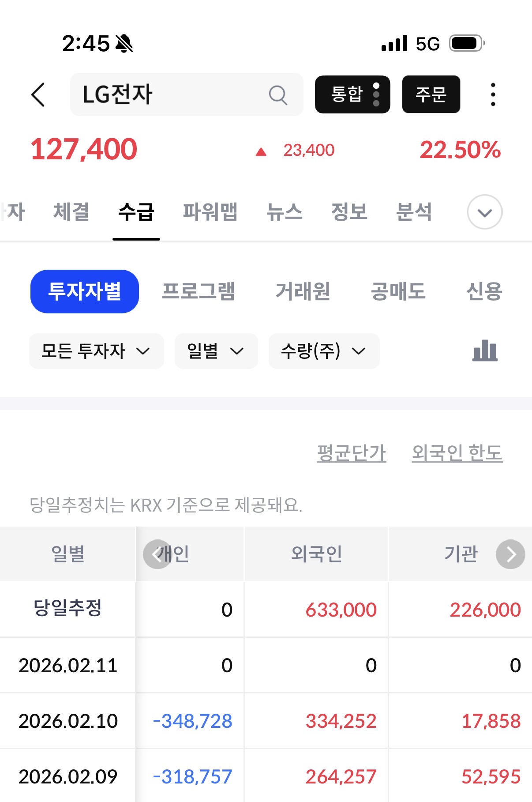Image resolution: width=532 pixels, height=802 pixels.
Task: Select the 투자자별 filter pill
Action: coord(85,291)
